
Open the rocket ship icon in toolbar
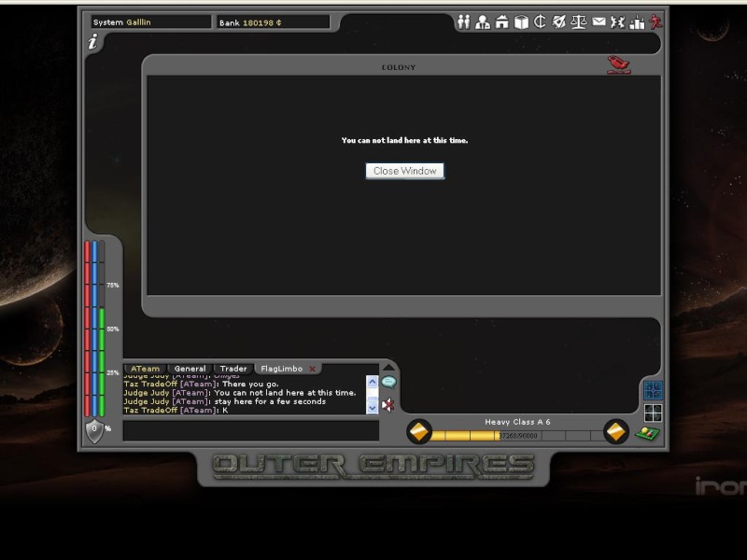point(558,21)
